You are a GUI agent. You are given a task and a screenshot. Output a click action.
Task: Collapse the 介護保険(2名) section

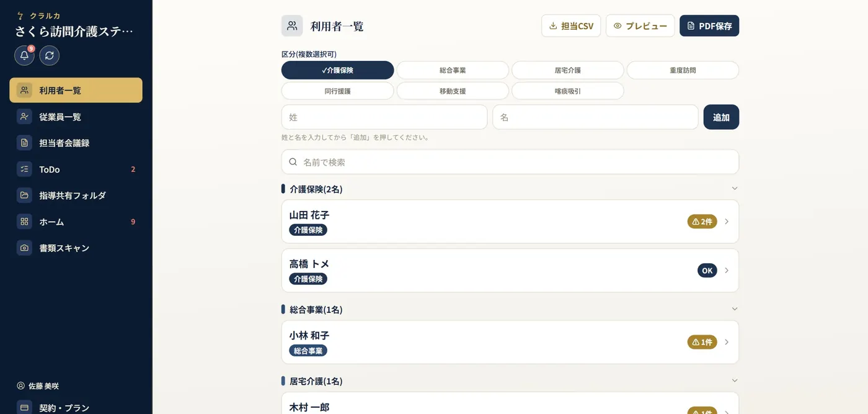(735, 189)
